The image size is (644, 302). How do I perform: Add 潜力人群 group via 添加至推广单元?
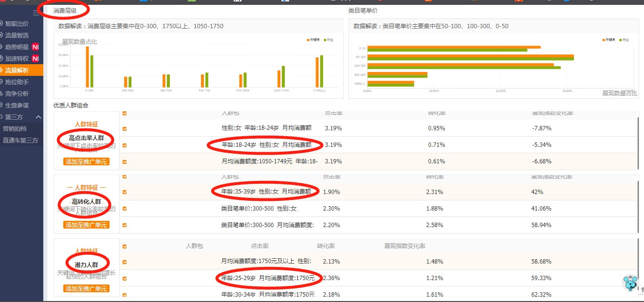point(86,288)
